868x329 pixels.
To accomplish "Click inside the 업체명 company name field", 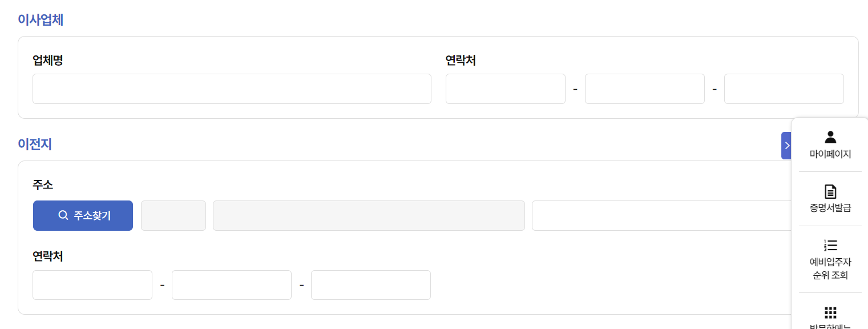I will 231,89.
